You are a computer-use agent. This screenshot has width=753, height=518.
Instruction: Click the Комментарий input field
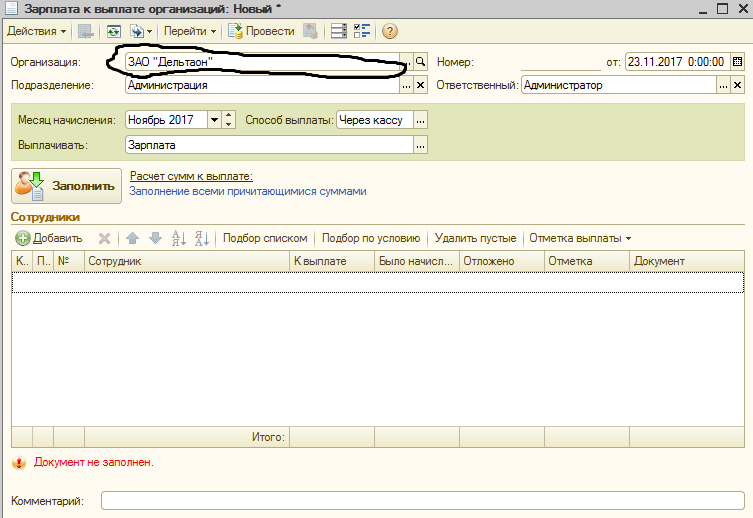[423, 501]
